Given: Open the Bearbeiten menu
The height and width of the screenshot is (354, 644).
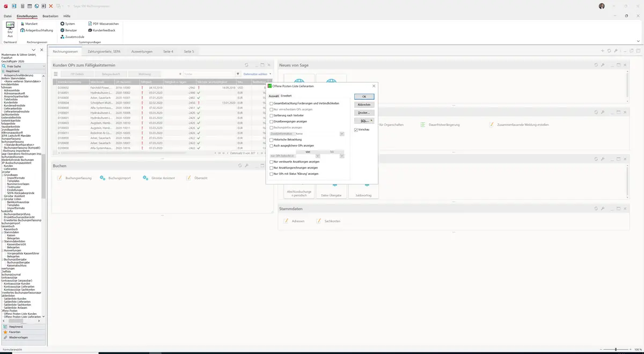Looking at the screenshot, I should [50, 16].
